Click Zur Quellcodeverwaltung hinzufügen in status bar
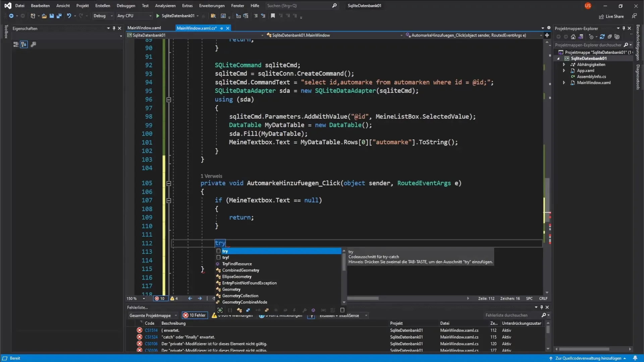Screen dimensions: 644x362 coord(588,358)
